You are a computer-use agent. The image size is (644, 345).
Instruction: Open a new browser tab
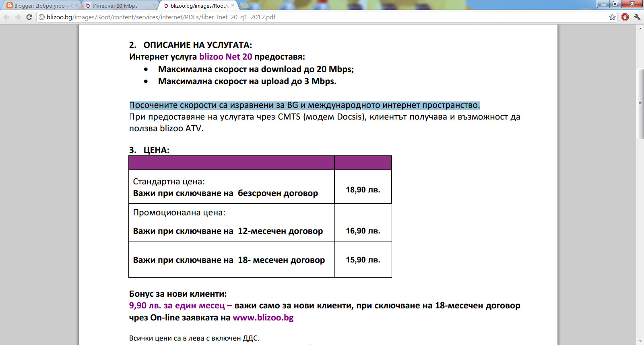click(244, 6)
